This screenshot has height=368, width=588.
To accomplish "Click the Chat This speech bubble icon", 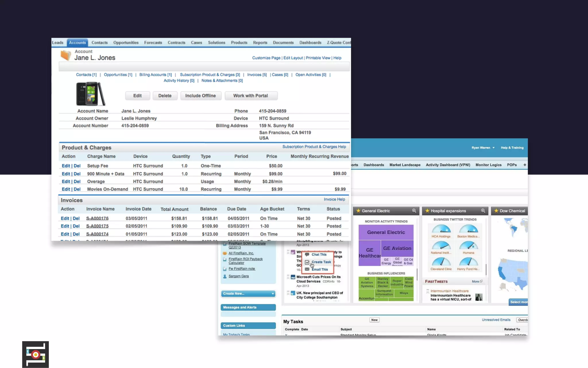I will [x=307, y=254].
